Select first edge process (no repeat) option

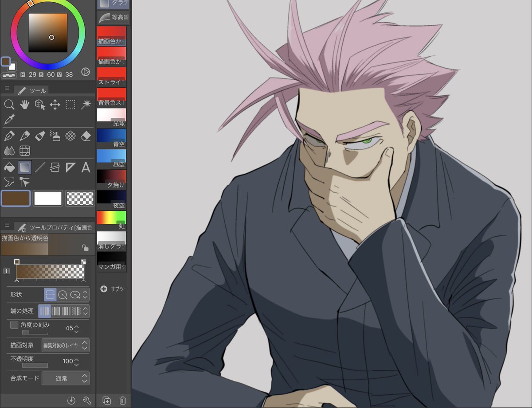pos(44,311)
